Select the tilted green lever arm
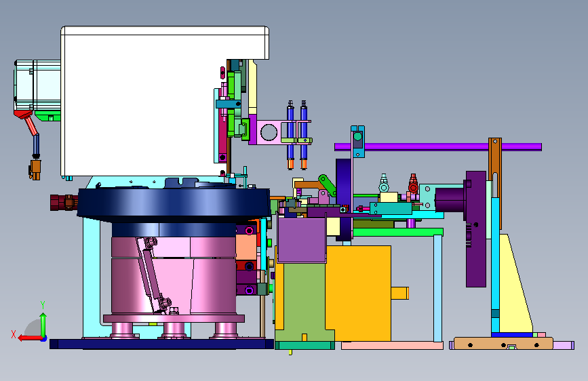 point(328,184)
